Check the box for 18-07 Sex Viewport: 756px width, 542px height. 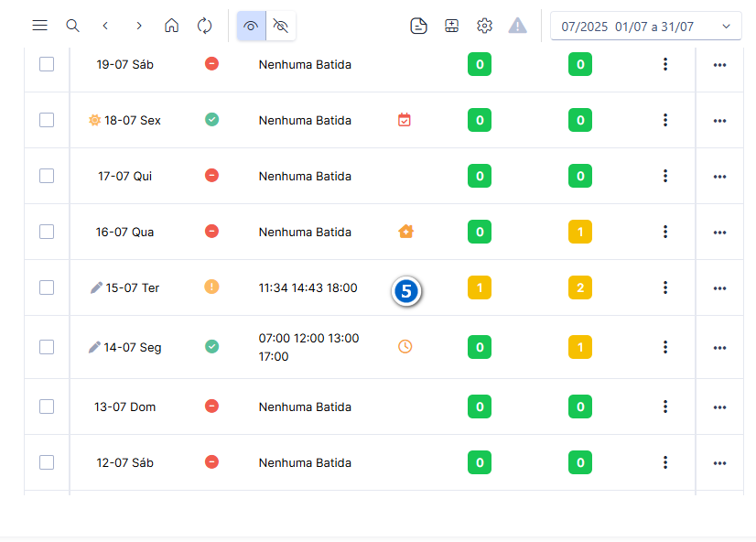tap(47, 120)
